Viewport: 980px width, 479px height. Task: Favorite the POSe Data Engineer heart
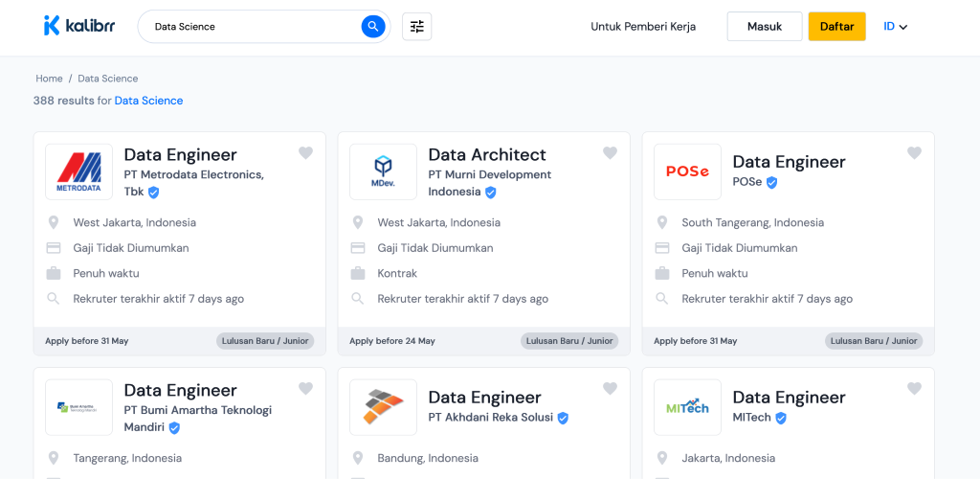[914, 152]
